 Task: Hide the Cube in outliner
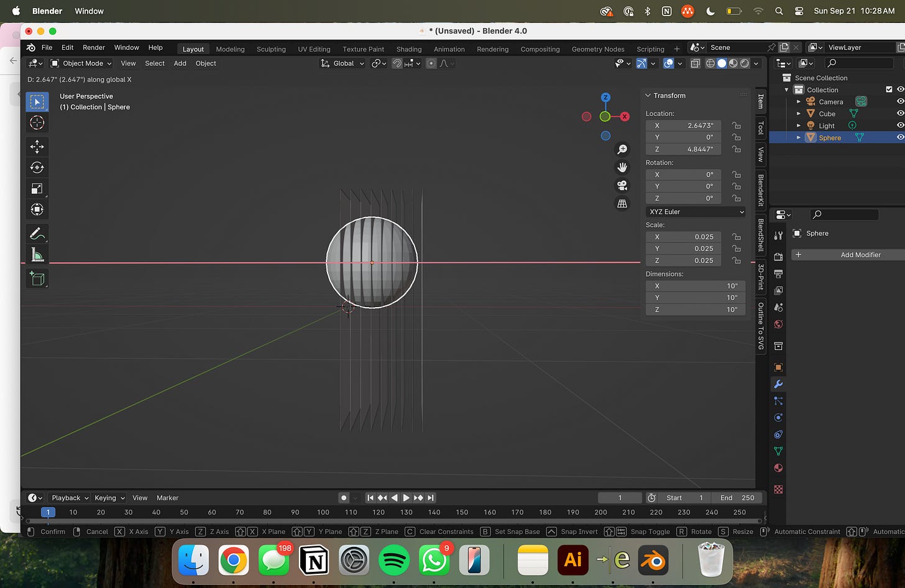tap(900, 114)
